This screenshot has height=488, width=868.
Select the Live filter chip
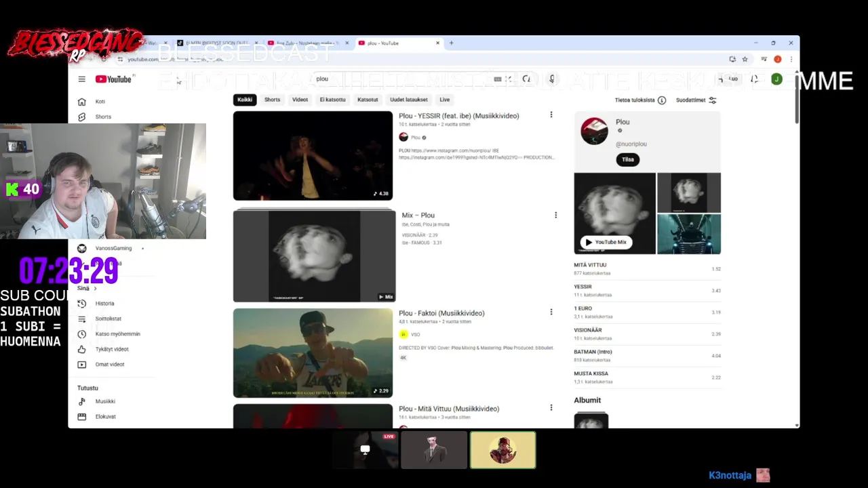[444, 100]
